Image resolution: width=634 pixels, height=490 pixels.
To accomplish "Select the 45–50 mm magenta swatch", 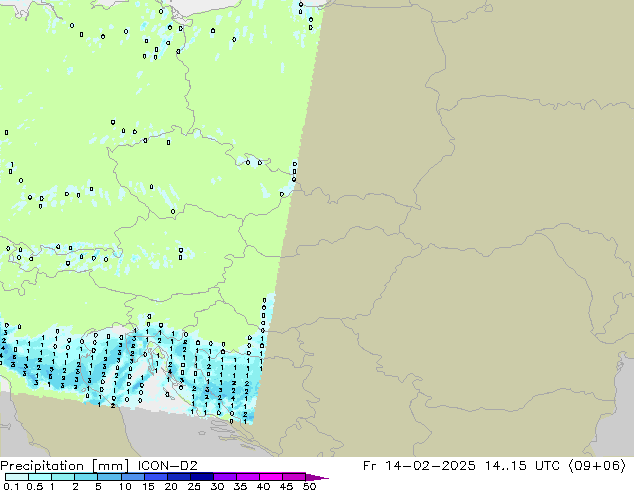I will tap(294, 477).
